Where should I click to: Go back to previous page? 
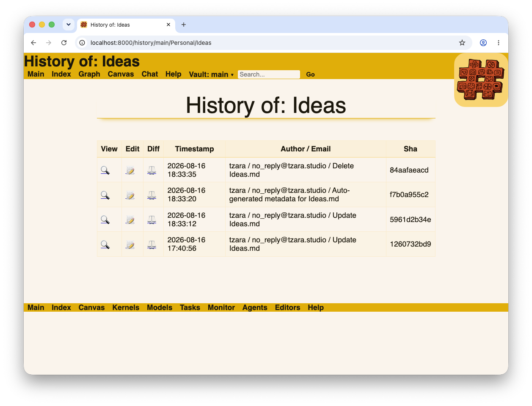coord(33,43)
